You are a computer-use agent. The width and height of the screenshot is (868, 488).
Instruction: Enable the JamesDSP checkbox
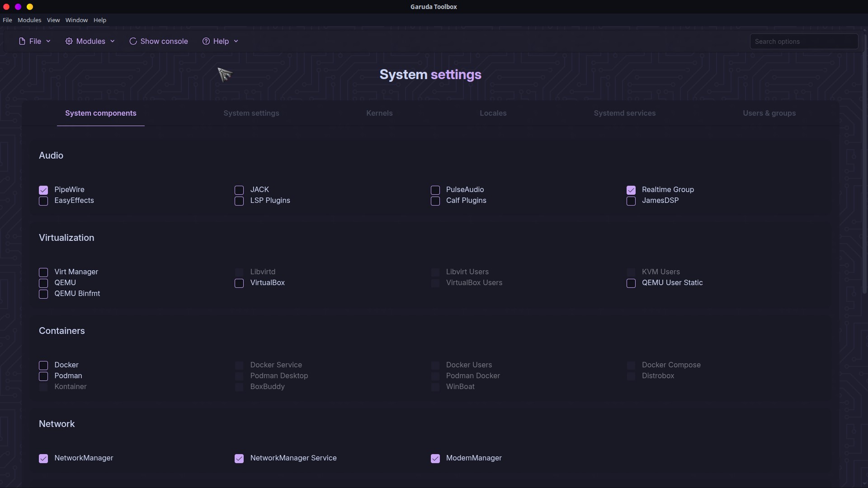631,201
